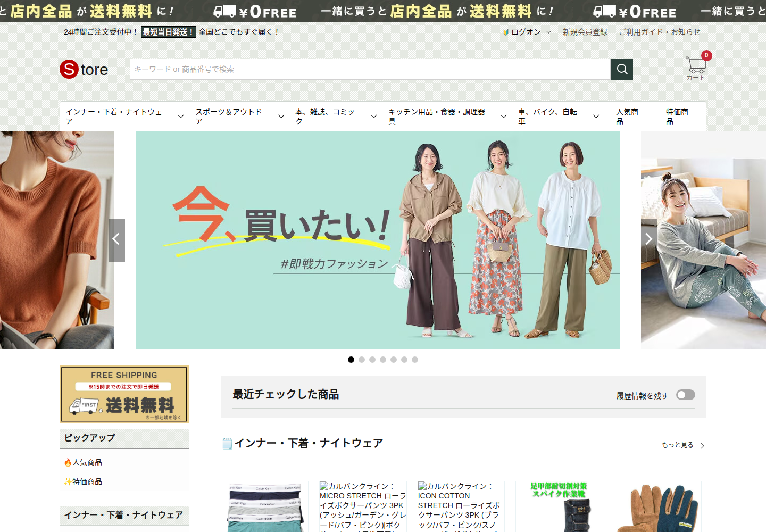Image resolution: width=766 pixels, height=532 pixels.
Task: Toggle the 履歴情報を残す switch
Action: (x=686, y=395)
